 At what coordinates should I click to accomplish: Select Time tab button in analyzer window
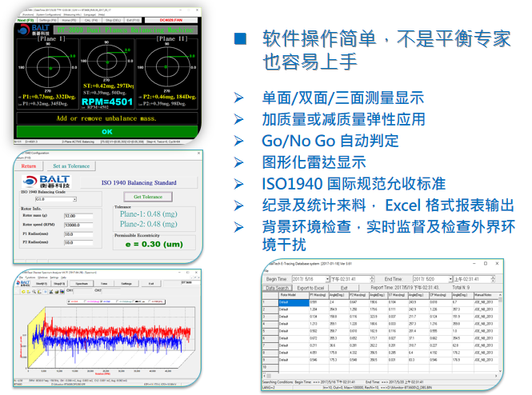pos(104,283)
